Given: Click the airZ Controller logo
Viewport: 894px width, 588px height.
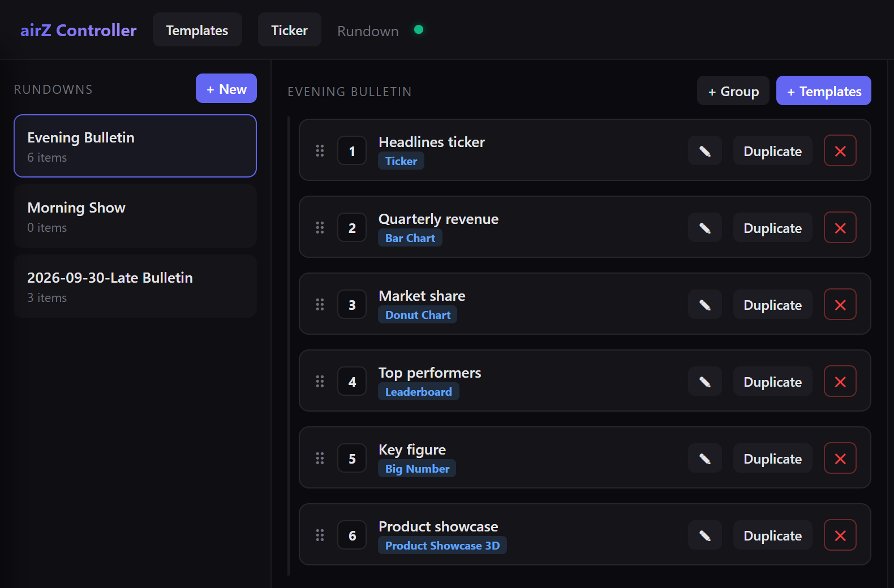Looking at the screenshot, I should click(x=78, y=30).
